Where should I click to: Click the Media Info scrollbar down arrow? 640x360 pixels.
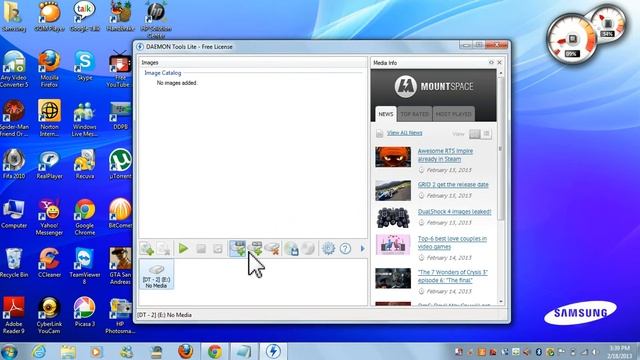[x=501, y=302]
